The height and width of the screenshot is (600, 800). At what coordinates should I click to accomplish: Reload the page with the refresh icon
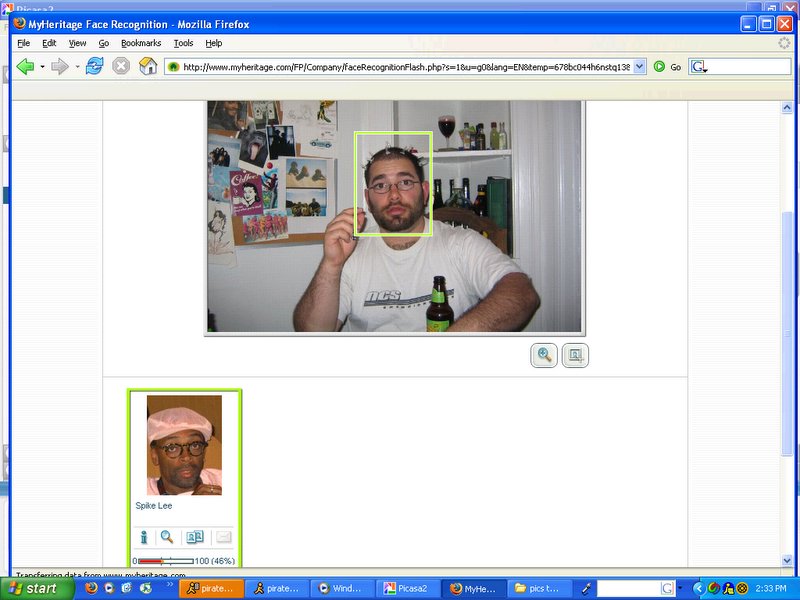point(94,66)
